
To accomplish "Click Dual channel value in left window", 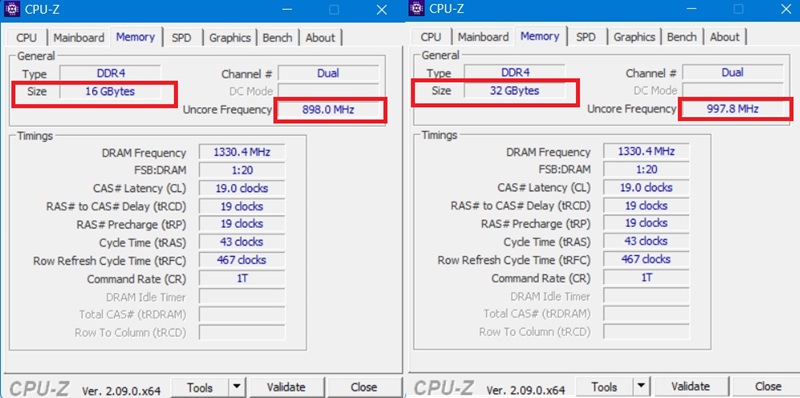I will [328, 73].
